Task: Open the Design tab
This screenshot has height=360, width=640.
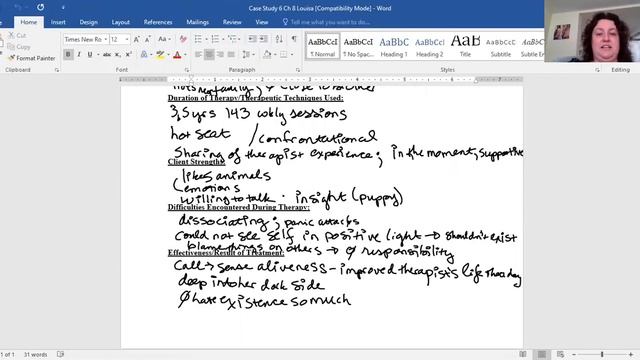Action: [x=89, y=22]
